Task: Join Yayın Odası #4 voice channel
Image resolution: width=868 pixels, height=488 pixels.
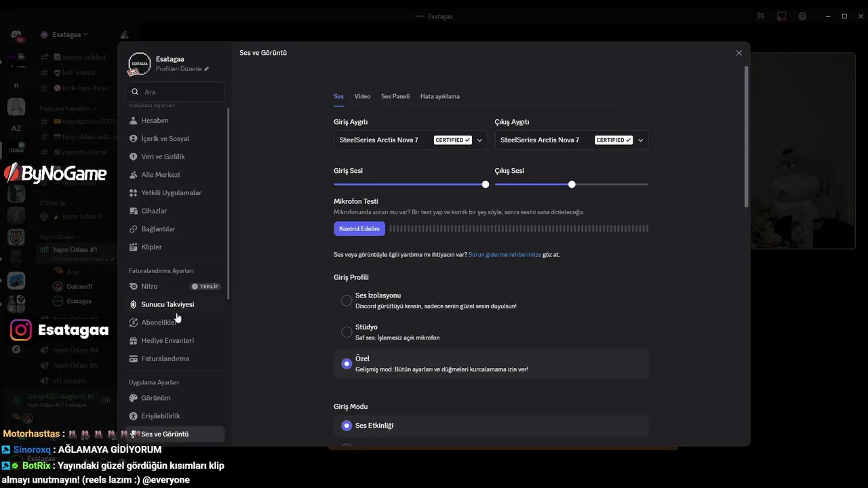Action: [76, 350]
